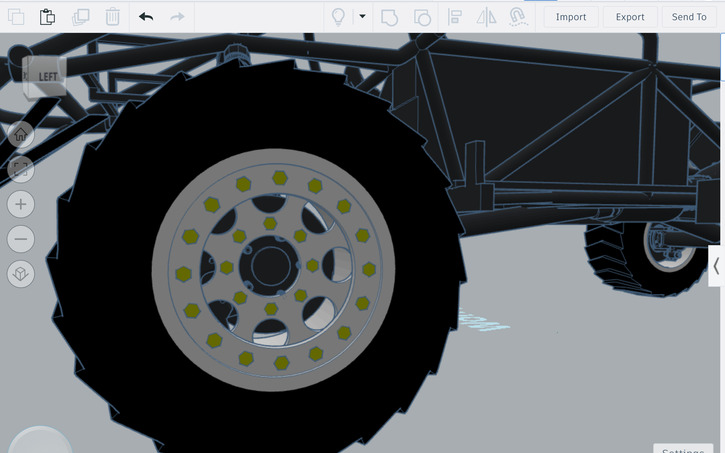Screen dimensions: 725x453
Task: Click the Group shapes icon
Action: pos(389,18)
